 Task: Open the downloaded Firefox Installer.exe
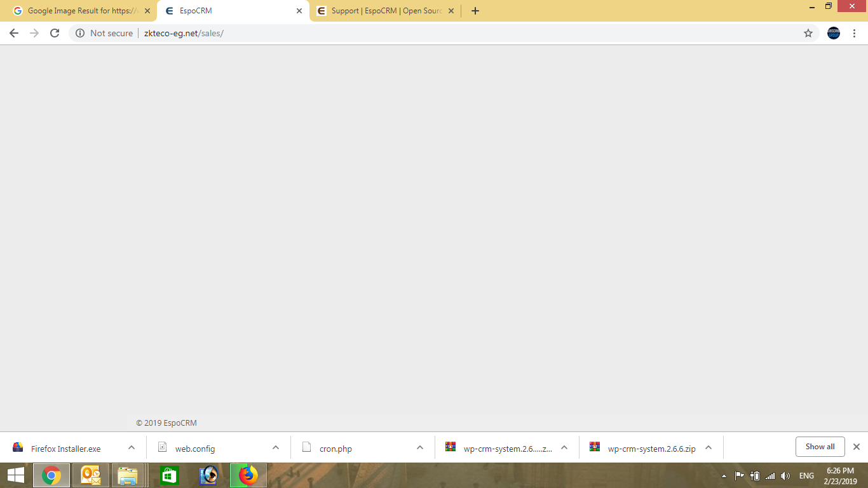click(x=65, y=449)
